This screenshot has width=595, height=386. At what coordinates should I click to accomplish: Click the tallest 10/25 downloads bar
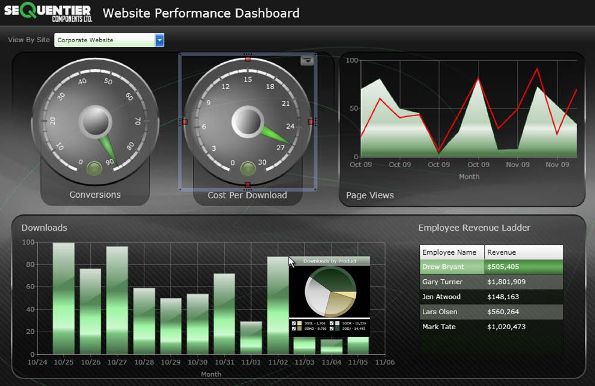tap(63, 298)
